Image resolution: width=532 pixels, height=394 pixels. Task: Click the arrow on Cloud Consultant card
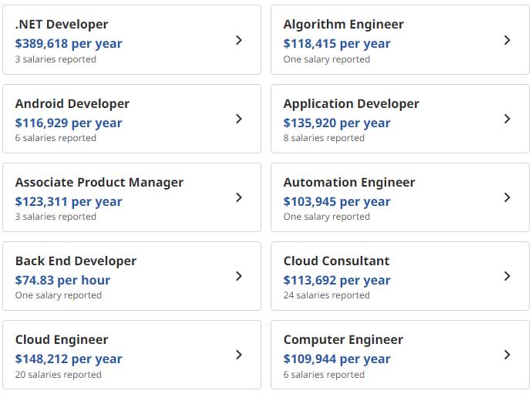pyautogui.click(x=507, y=276)
